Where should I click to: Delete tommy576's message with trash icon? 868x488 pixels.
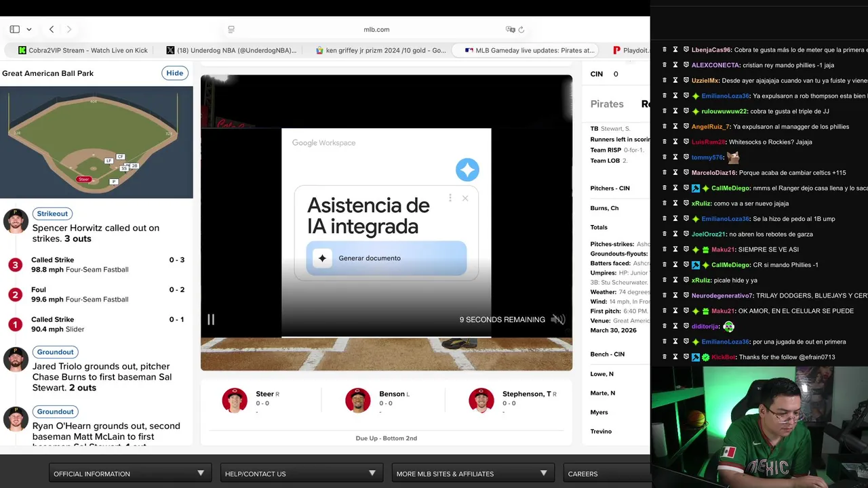(665, 157)
